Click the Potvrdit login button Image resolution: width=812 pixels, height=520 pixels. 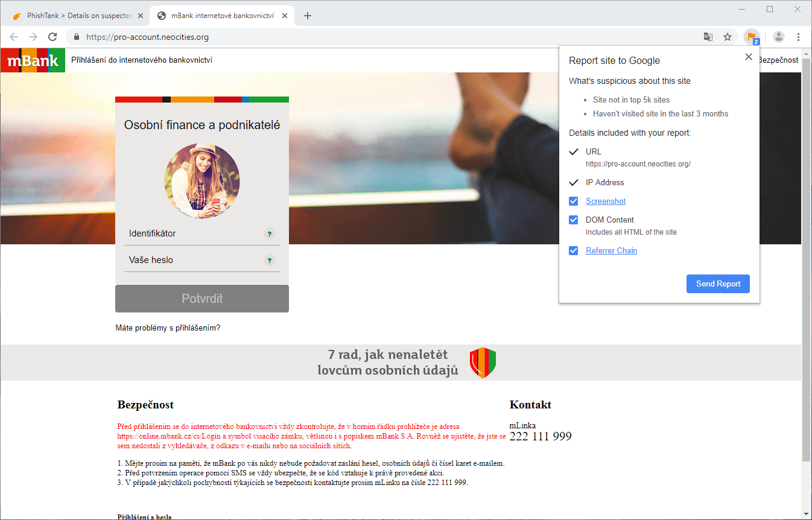[202, 299]
